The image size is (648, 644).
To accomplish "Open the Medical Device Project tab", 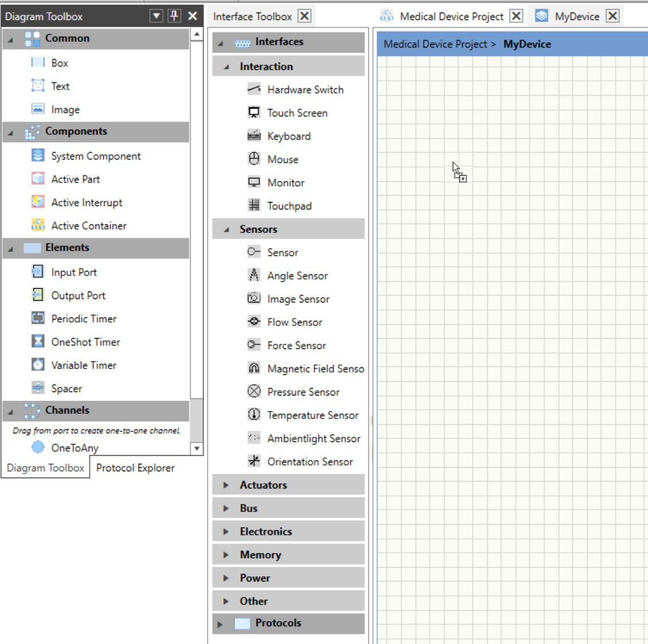I will 452,17.
